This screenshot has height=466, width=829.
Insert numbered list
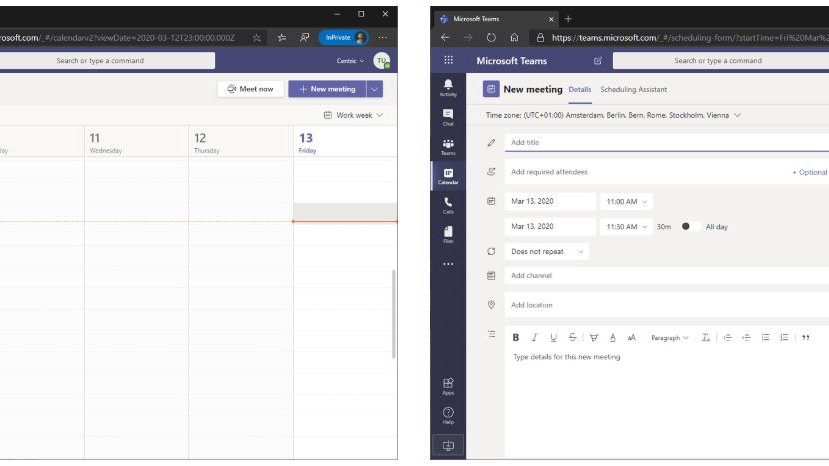[x=784, y=337]
